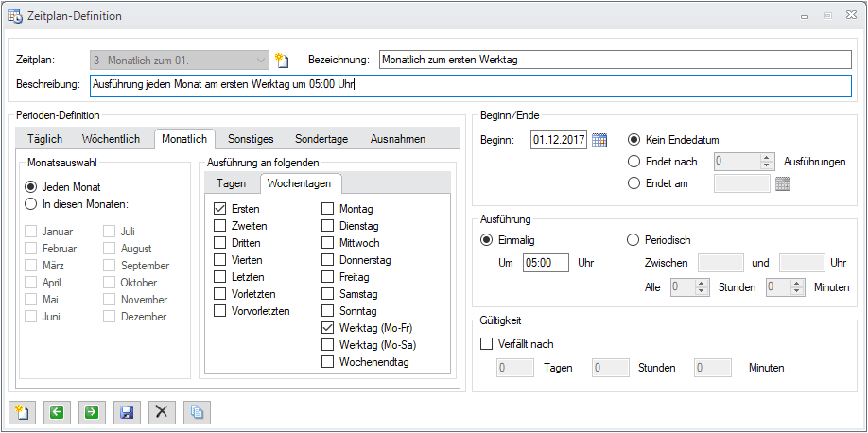Open the Zeitplan dropdown
Screen dimensions: 868x433
(261, 60)
